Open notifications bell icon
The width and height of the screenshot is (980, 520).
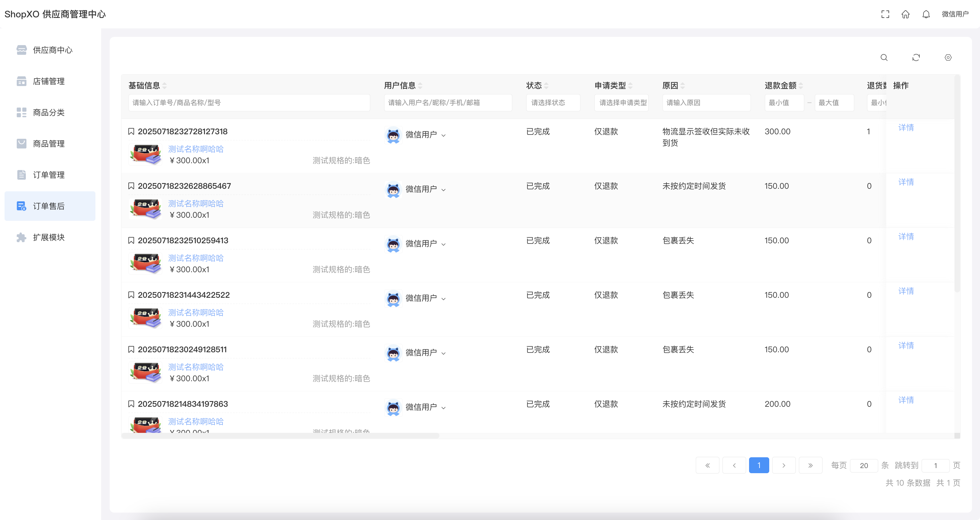click(926, 14)
